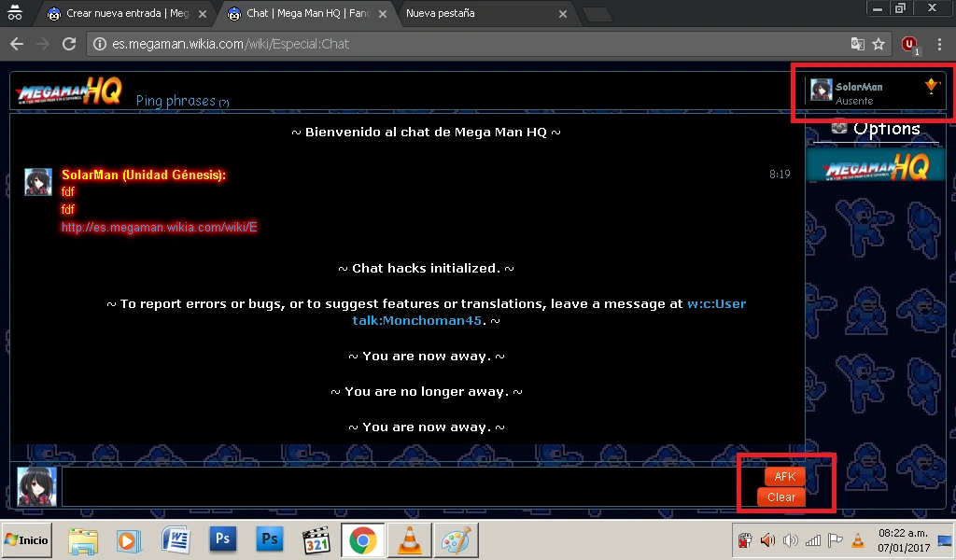Click the VLC cone in system tray

click(858, 539)
